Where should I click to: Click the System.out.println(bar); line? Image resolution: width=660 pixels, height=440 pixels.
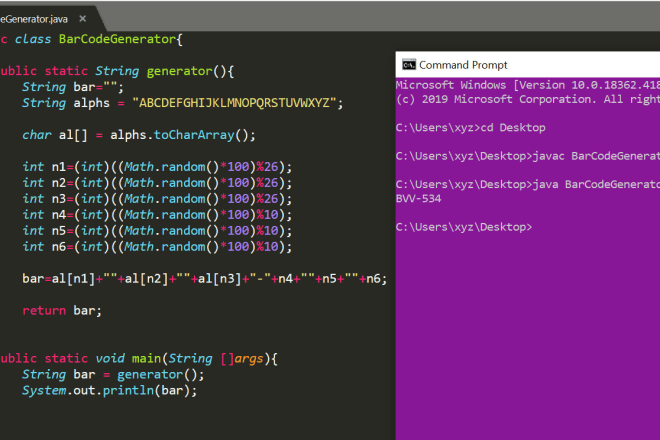[x=109, y=391]
